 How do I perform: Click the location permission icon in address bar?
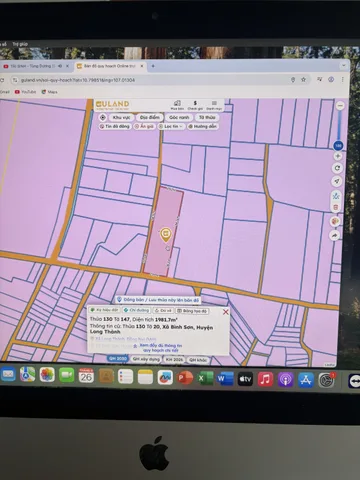tap(293, 80)
